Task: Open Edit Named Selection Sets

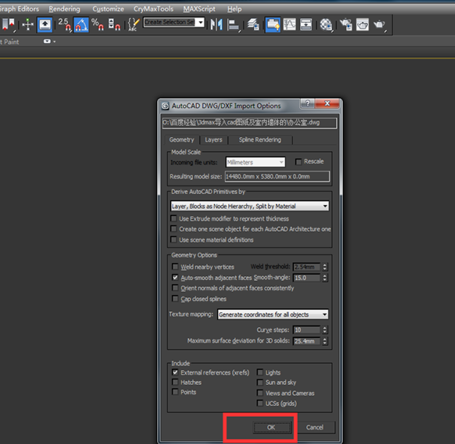Action: (134, 25)
